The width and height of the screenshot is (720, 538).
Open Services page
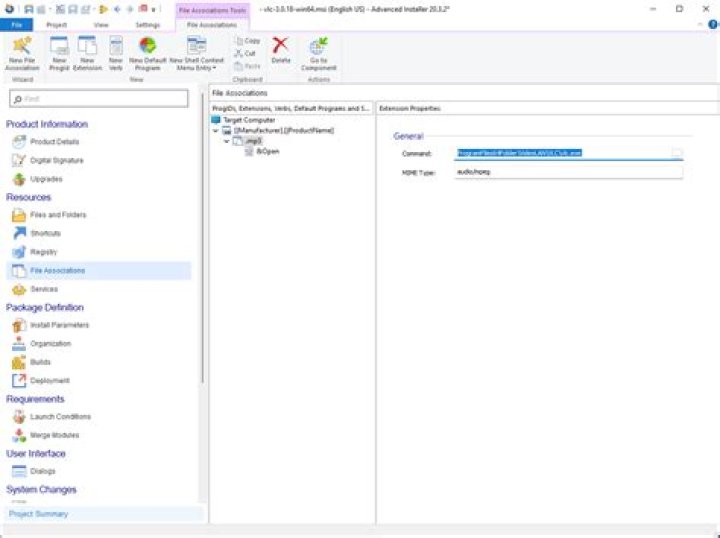click(44, 289)
